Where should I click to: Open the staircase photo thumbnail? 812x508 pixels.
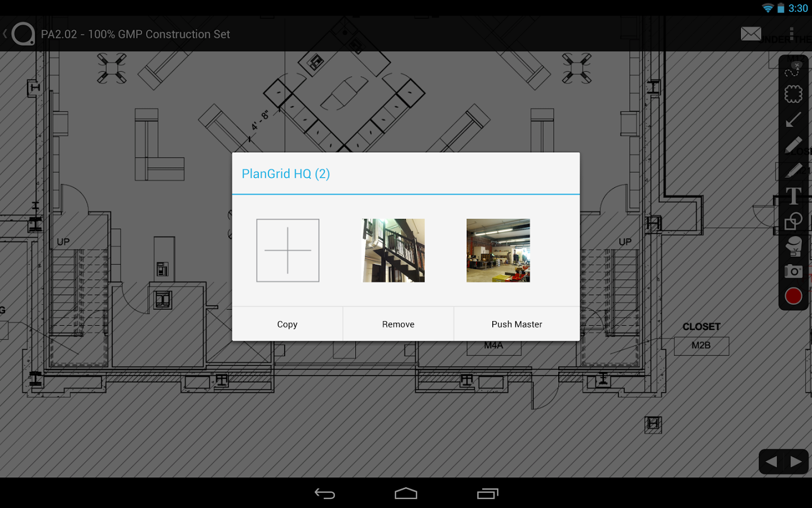(394, 250)
